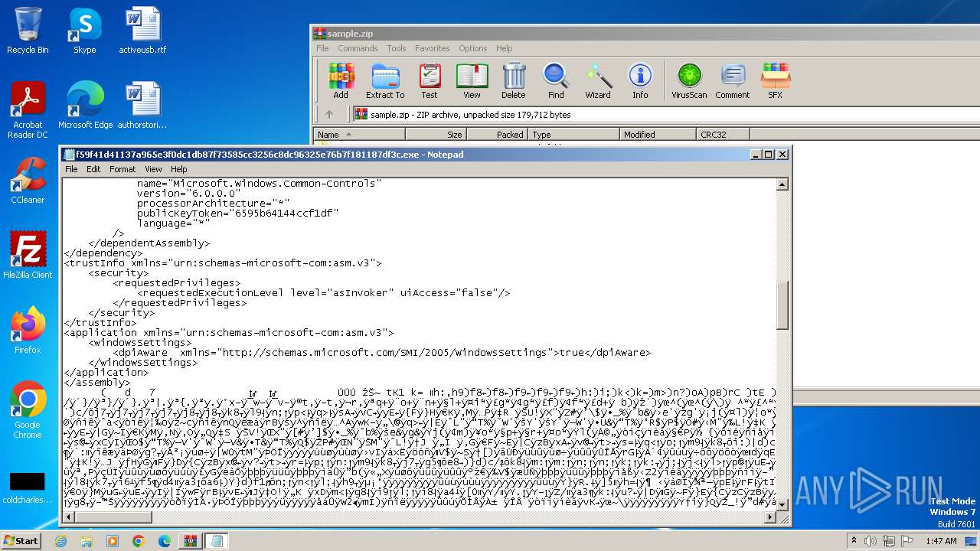Select Acrobat Reader DC desktop icon
Screen dimensions: 980x551
pyautogui.click(x=28, y=110)
